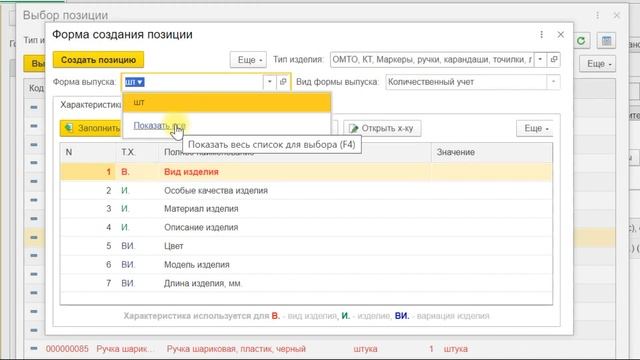Screen dimensions: 640x360
Task: Select the row Длина изделия, мм
Action: (306, 283)
